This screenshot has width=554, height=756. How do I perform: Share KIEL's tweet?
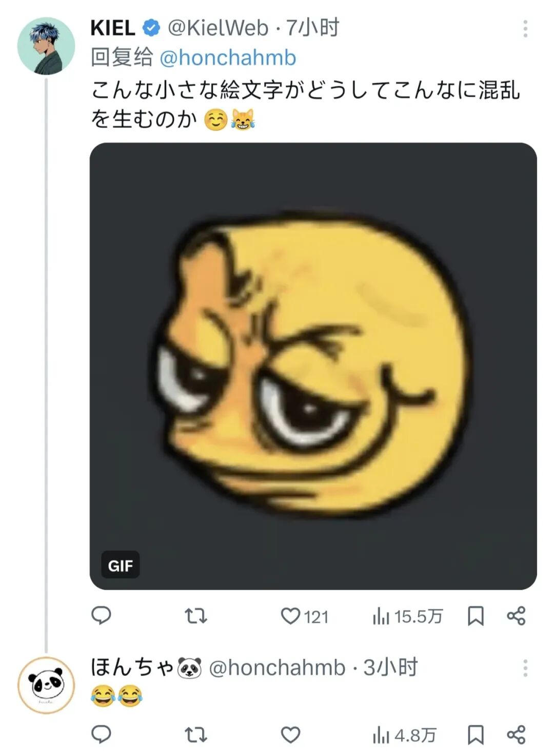516,615
